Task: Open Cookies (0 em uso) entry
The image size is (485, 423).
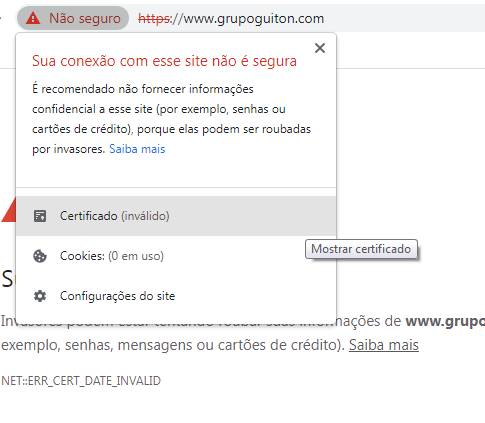Action: click(176, 256)
